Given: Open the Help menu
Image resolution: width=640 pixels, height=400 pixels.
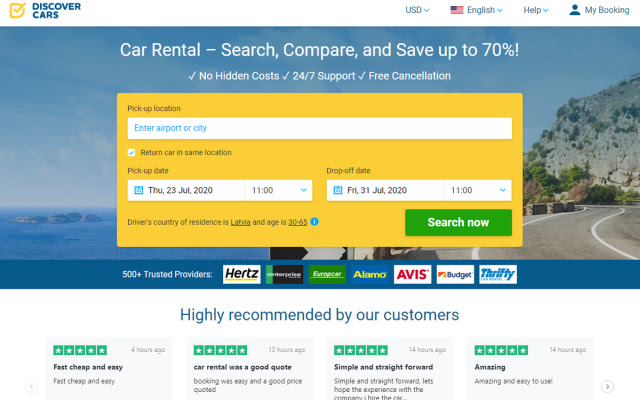Looking at the screenshot, I should tap(536, 10).
